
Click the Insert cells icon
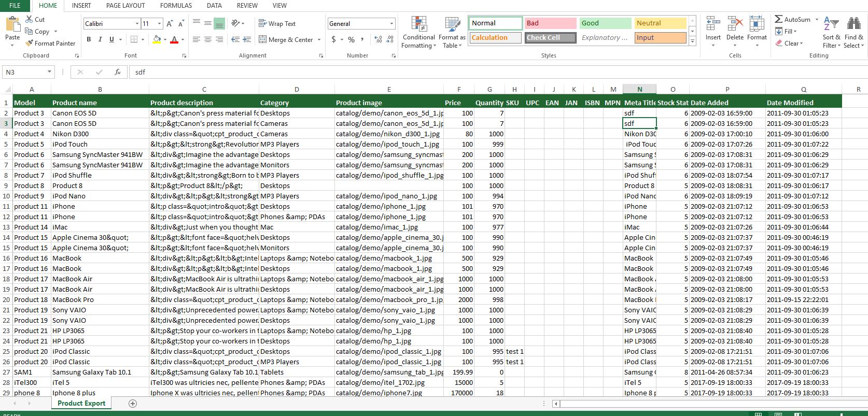pyautogui.click(x=713, y=24)
